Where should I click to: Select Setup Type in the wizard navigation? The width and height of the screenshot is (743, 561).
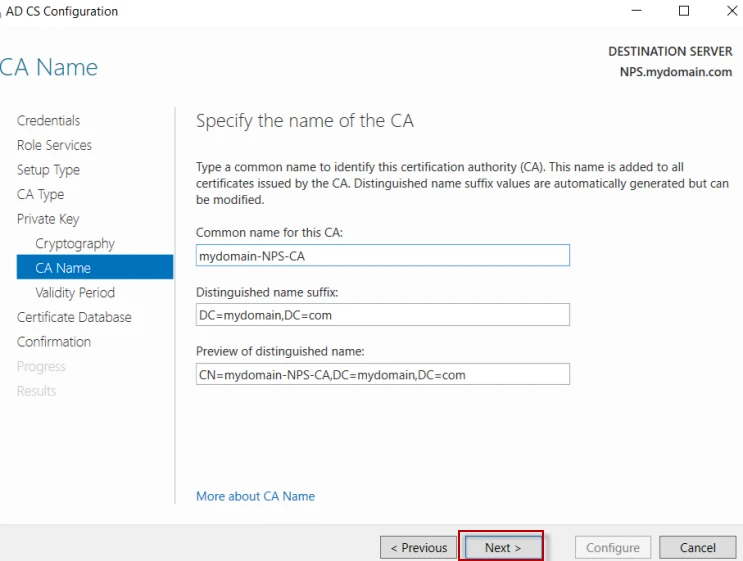click(x=48, y=170)
